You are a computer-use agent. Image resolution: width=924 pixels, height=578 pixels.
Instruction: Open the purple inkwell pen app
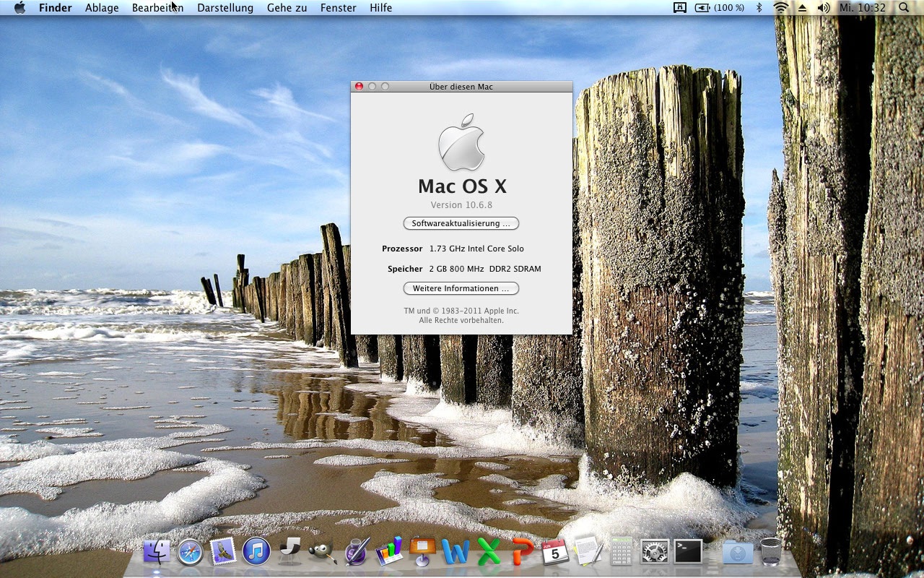[x=357, y=551]
